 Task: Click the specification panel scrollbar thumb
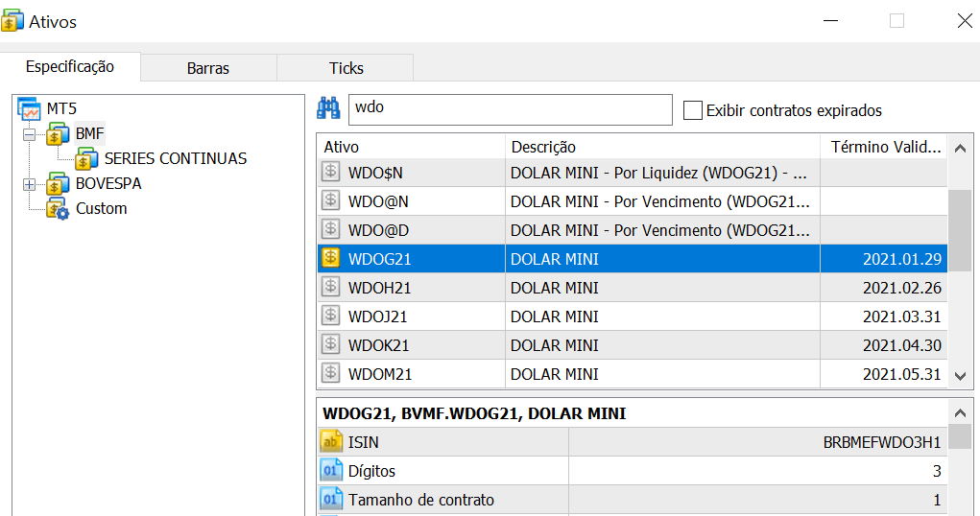961,436
